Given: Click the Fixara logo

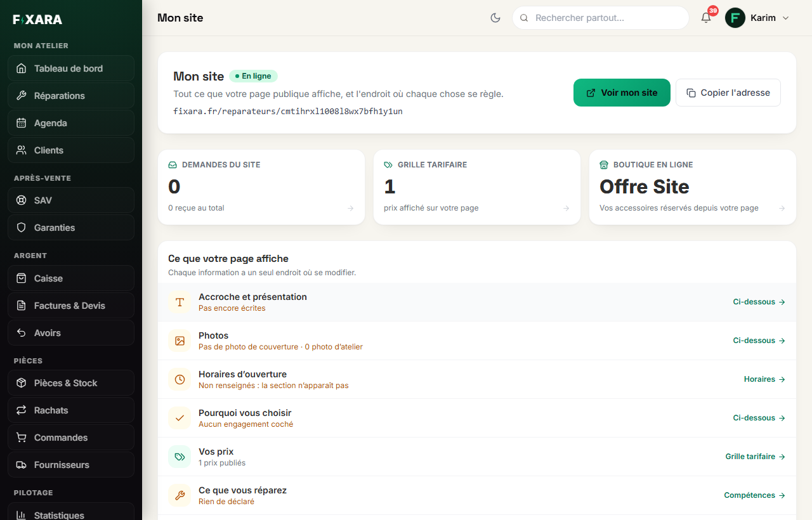Looking at the screenshot, I should [37, 20].
